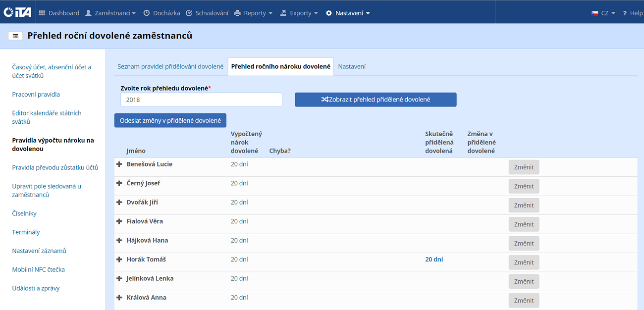The image size is (644, 310).
Task: Click the CITA logo icon
Action: tap(17, 12)
